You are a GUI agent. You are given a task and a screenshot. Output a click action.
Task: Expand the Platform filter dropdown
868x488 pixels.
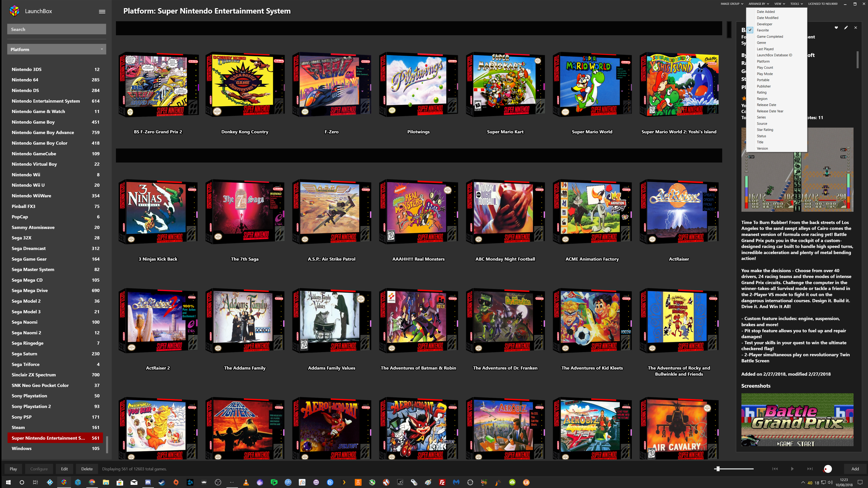point(56,49)
